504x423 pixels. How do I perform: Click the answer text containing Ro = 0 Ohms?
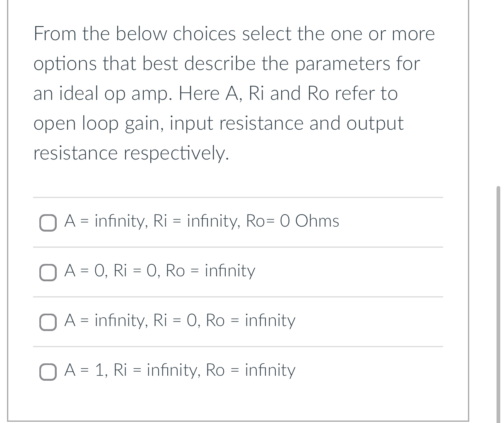(x=201, y=221)
